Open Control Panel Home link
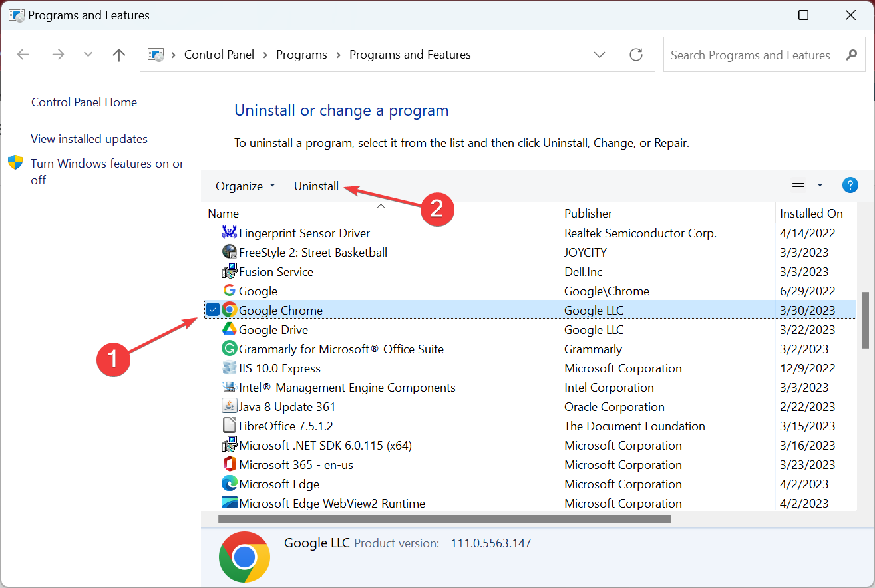Image resolution: width=875 pixels, height=588 pixels. point(84,102)
